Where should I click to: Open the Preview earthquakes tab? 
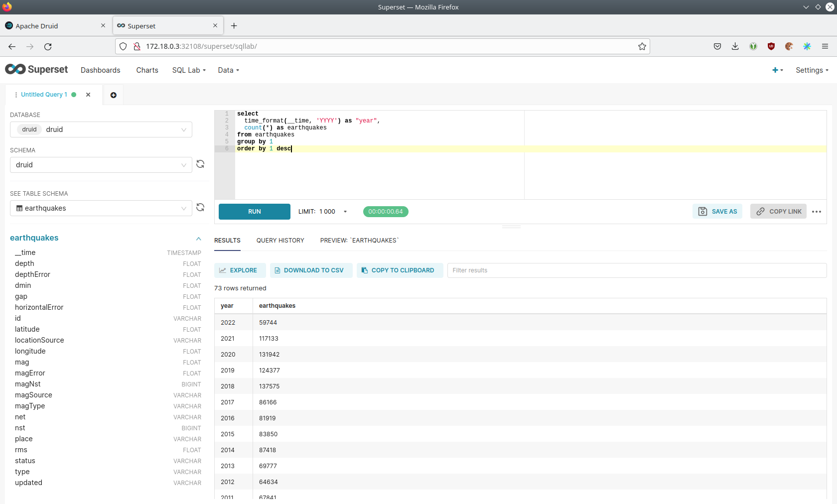point(359,241)
